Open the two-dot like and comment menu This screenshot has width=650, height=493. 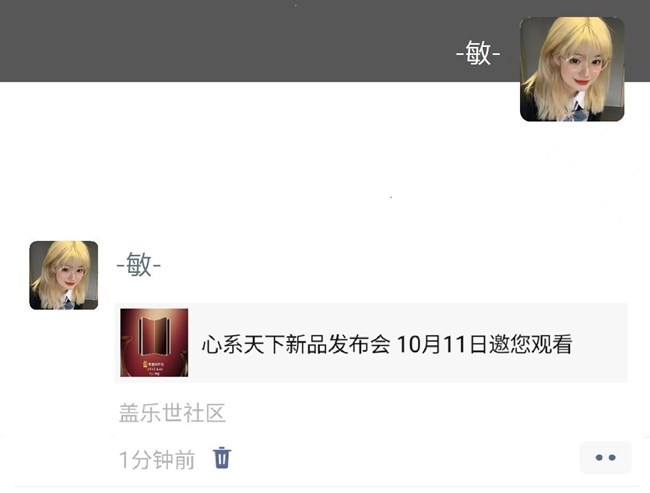[605, 458]
